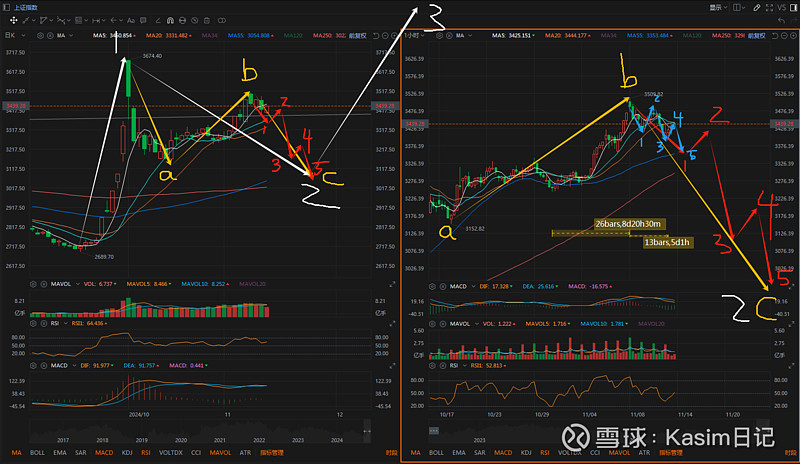Click the timeline range handle on right chart
The width and height of the screenshot is (800, 464).
tap(434, 431)
